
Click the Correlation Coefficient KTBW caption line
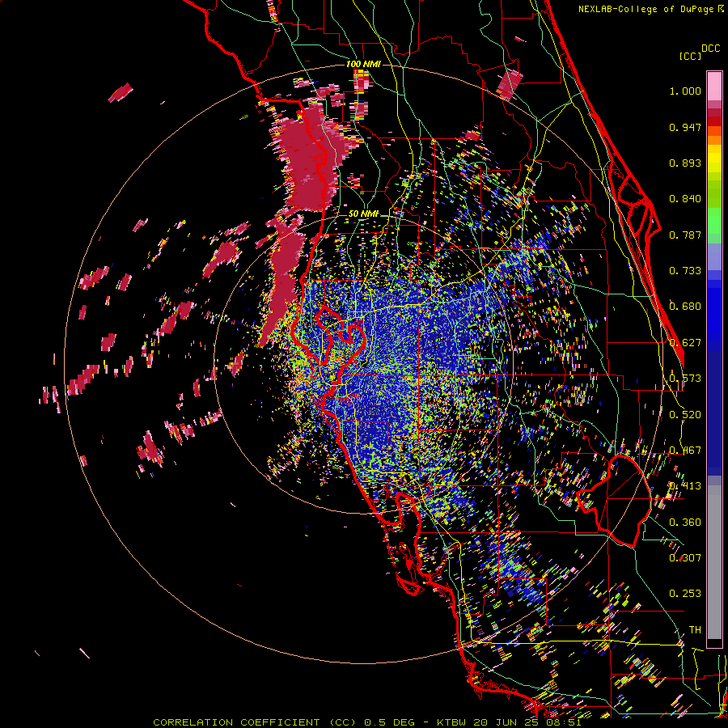click(366, 722)
